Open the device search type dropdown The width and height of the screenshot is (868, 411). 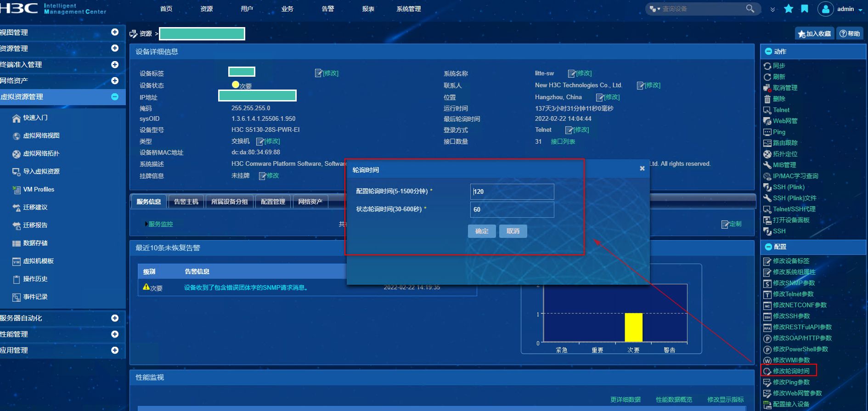click(655, 9)
